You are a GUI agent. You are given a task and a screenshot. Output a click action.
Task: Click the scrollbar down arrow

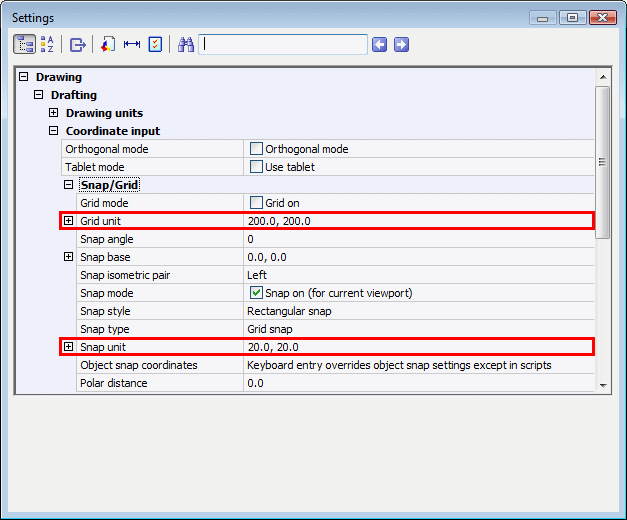(602, 384)
